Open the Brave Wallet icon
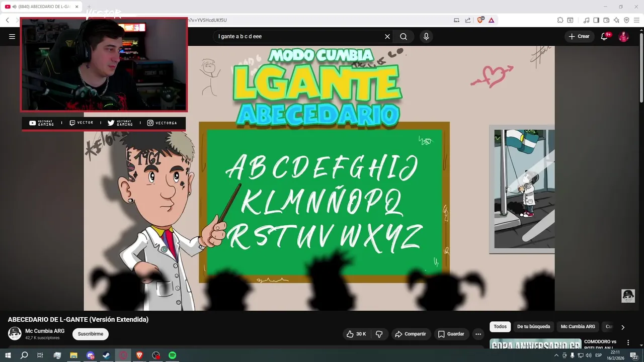The width and height of the screenshot is (644, 362). 606,20
